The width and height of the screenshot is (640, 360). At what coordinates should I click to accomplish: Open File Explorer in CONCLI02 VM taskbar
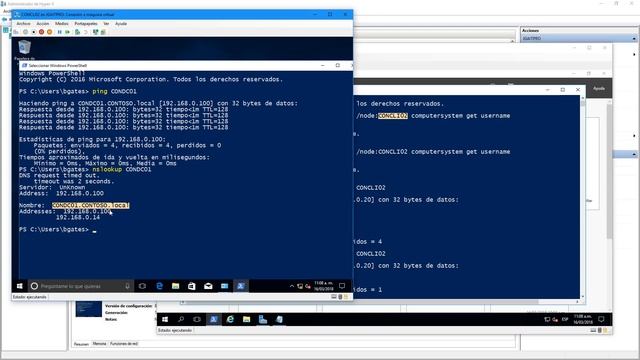[176, 286]
